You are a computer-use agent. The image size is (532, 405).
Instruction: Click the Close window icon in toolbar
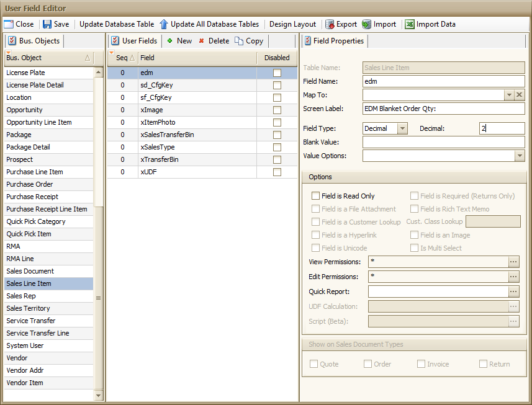click(x=9, y=24)
